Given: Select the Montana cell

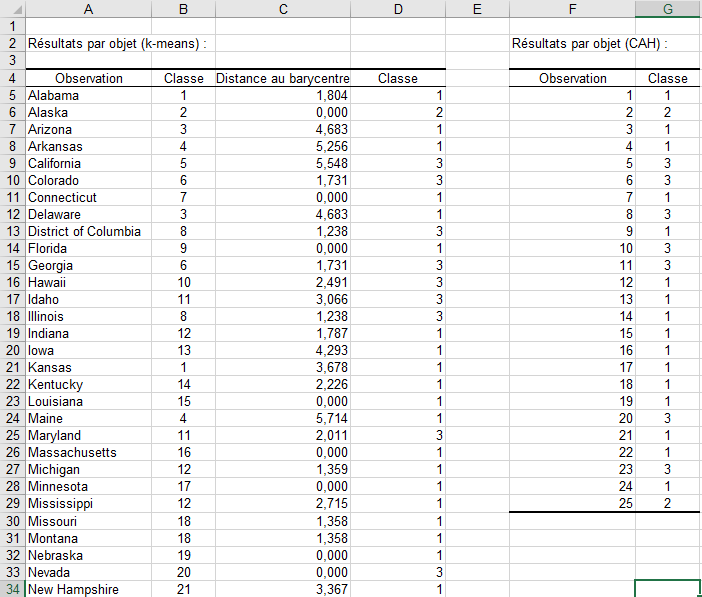Looking at the screenshot, I should [89, 538].
